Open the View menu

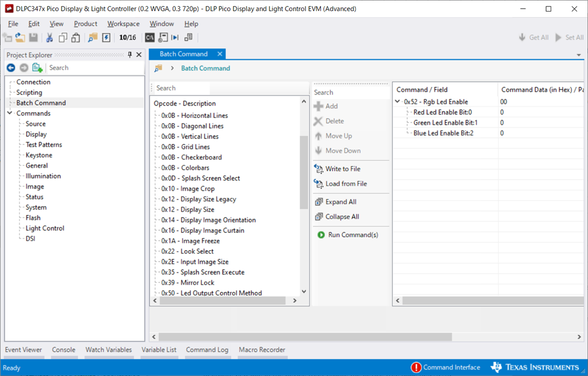point(57,24)
